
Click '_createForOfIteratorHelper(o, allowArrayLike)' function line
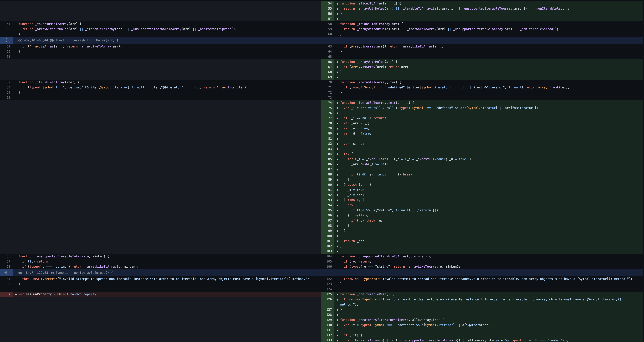392,320
